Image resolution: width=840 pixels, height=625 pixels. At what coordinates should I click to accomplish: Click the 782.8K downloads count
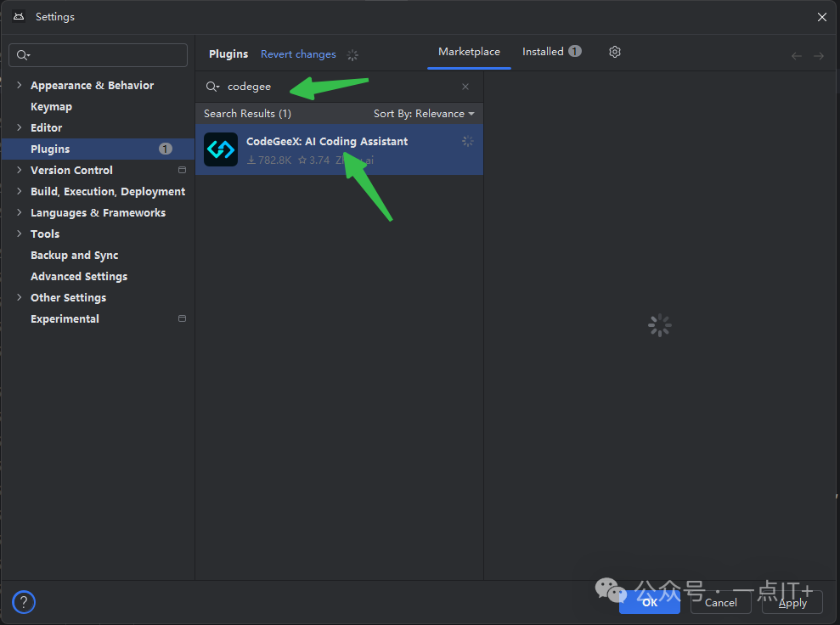(x=269, y=160)
